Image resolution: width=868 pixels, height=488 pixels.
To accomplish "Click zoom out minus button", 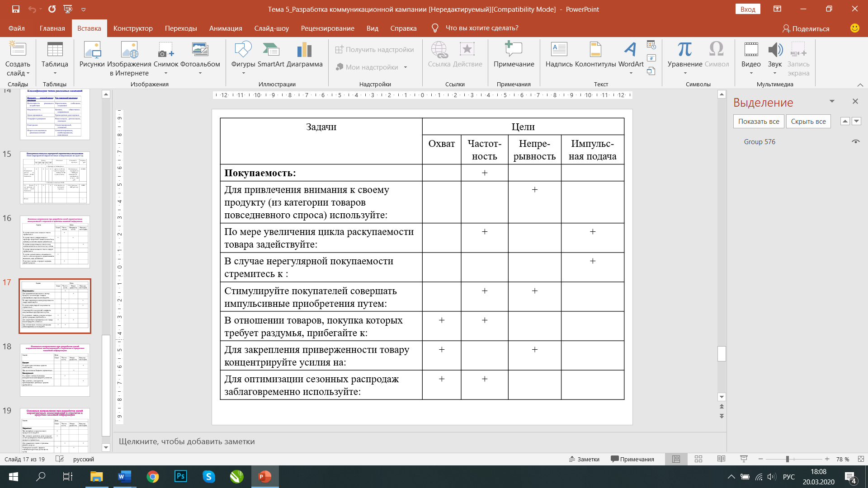I will tap(761, 459).
